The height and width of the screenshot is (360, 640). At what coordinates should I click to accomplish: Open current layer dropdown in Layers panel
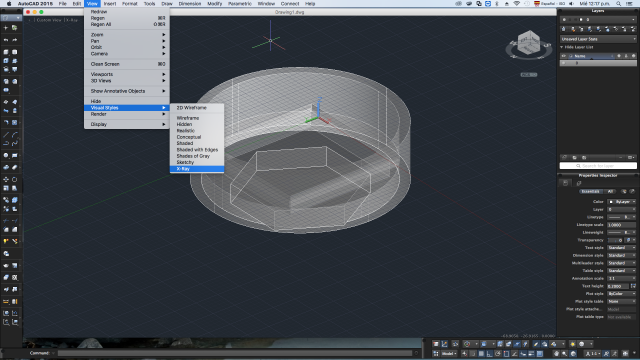(x=598, y=20)
